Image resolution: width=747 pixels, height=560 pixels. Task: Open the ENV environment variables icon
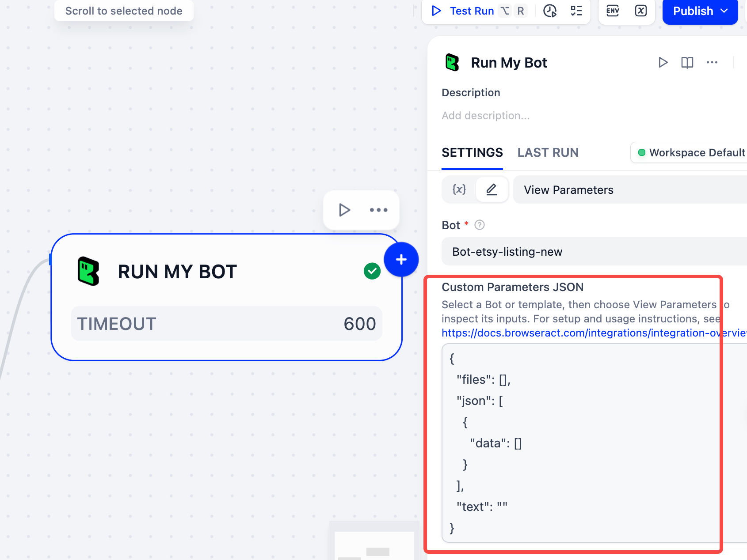pyautogui.click(x=613, y=11)
